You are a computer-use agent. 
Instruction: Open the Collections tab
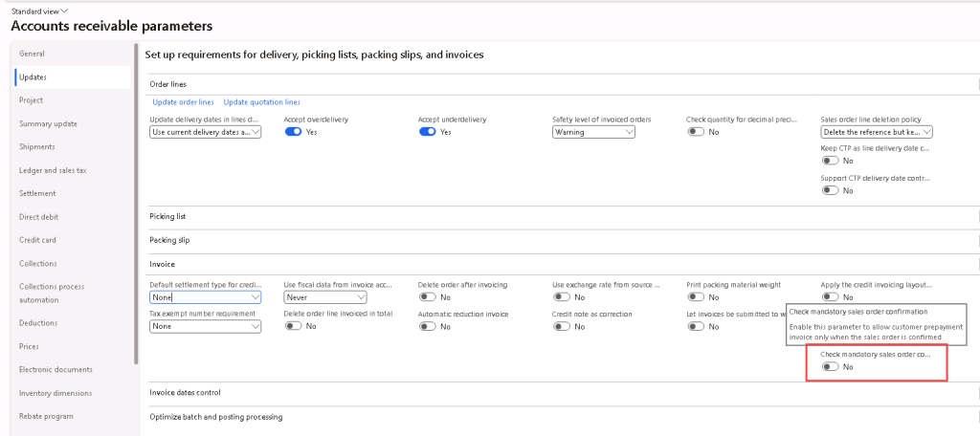(38, 264)
